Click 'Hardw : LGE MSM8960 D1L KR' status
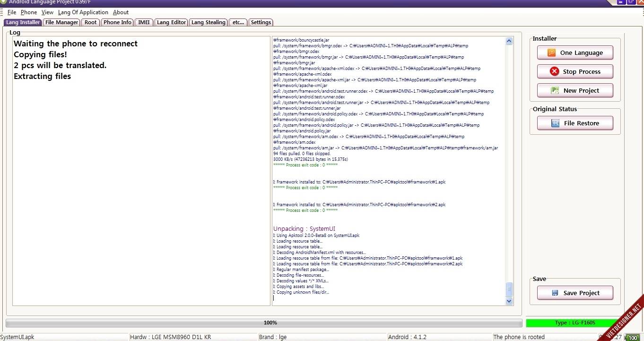 tap(170, 337)
